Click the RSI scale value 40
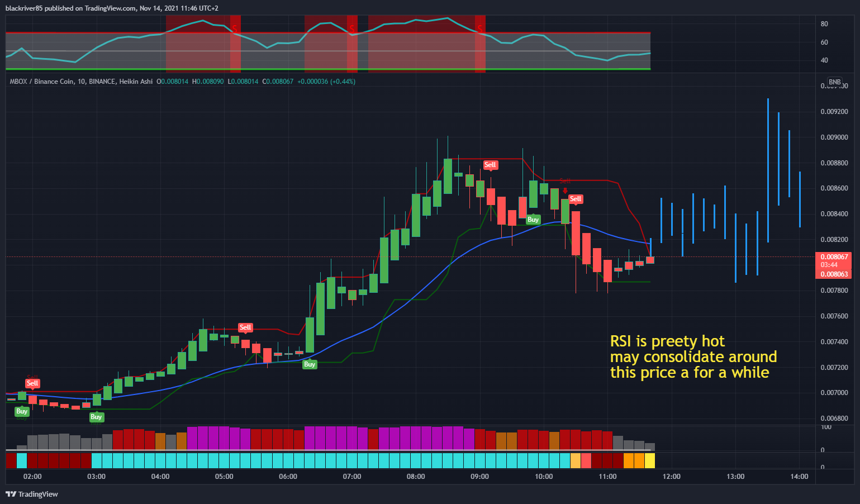 [x=824, y=60]
